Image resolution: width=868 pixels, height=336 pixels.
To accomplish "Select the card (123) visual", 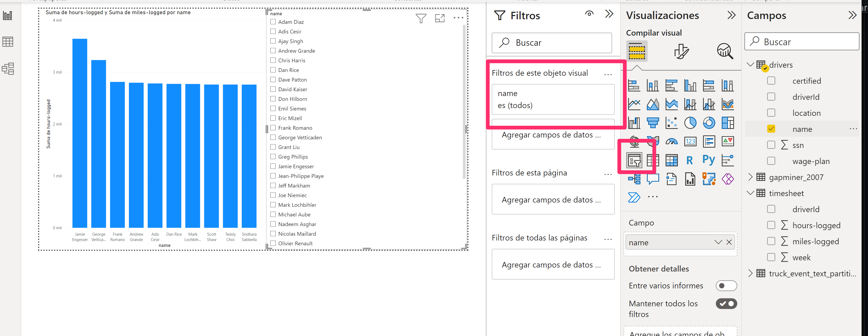I will tap(690, 142).
